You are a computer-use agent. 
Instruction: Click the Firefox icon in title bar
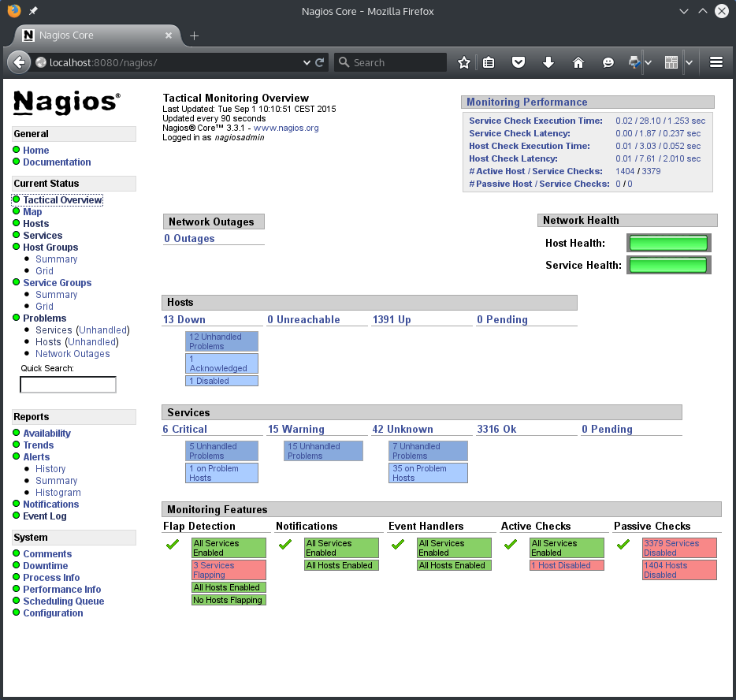coord(14,10)
